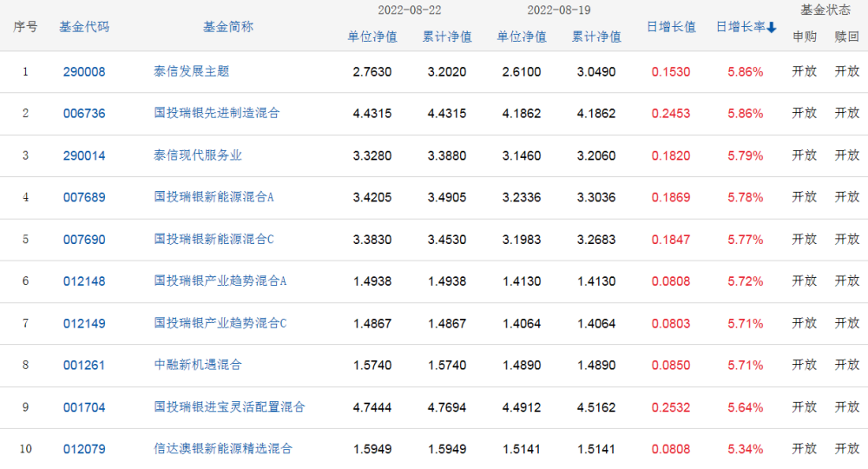This screenshot has height=469, width=868.
Task: Open fund code 007689
Action: [84, 197]
